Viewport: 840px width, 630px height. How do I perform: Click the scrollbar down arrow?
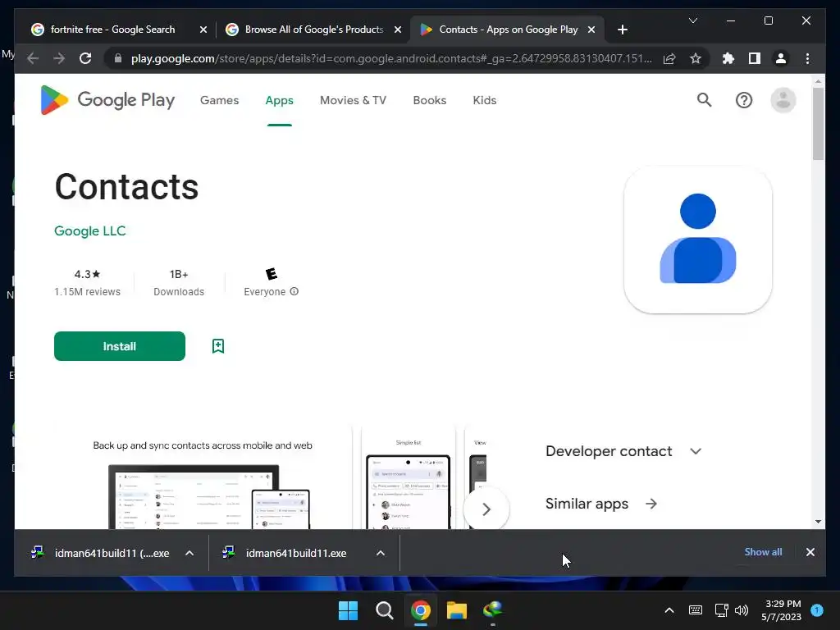818,521
